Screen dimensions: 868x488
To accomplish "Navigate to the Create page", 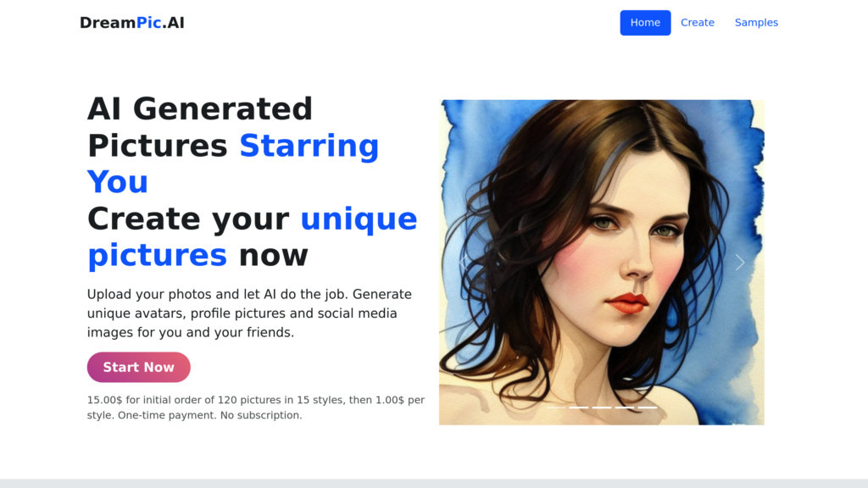I will pos(698,23).
